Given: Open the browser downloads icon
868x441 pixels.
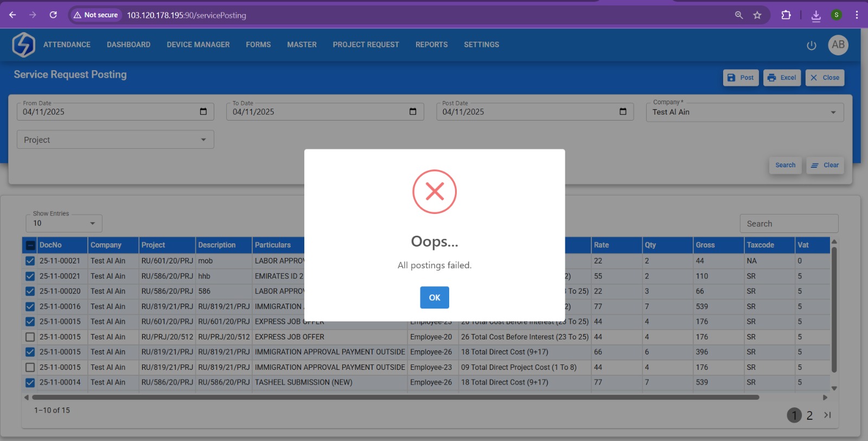Looking at the screenshot, I should click(x=815, y=15).
